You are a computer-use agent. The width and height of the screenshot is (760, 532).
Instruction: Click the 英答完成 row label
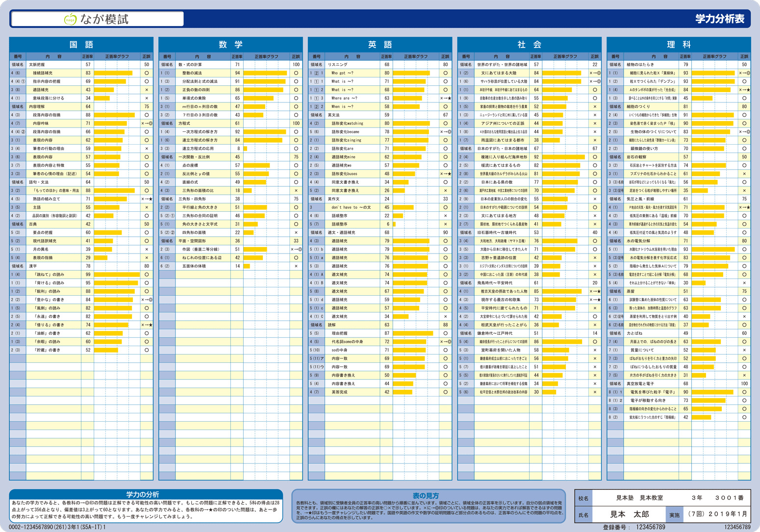pos(339,392)
